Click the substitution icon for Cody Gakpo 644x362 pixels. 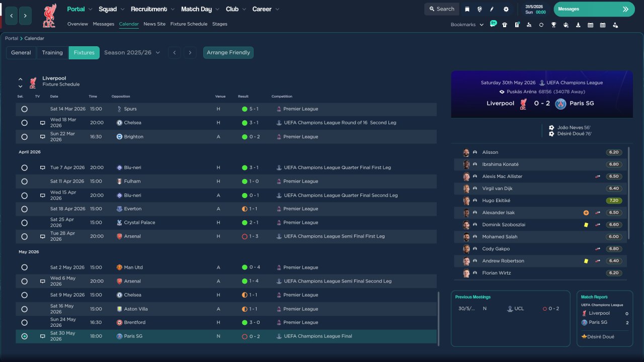598,249
